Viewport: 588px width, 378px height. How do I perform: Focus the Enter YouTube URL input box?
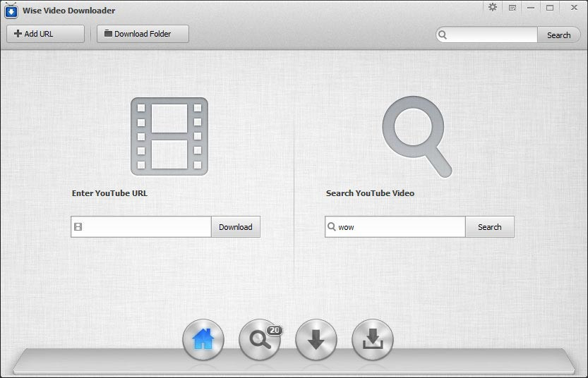click(141, 226)
